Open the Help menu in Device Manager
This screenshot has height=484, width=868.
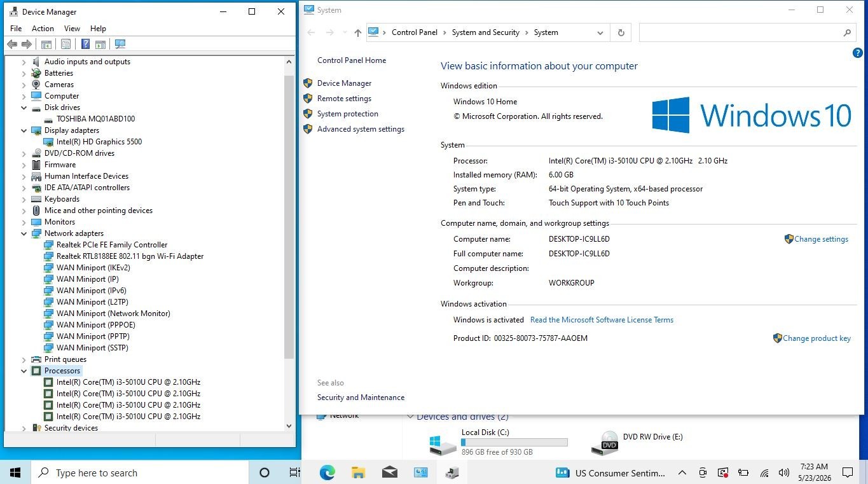98,29
